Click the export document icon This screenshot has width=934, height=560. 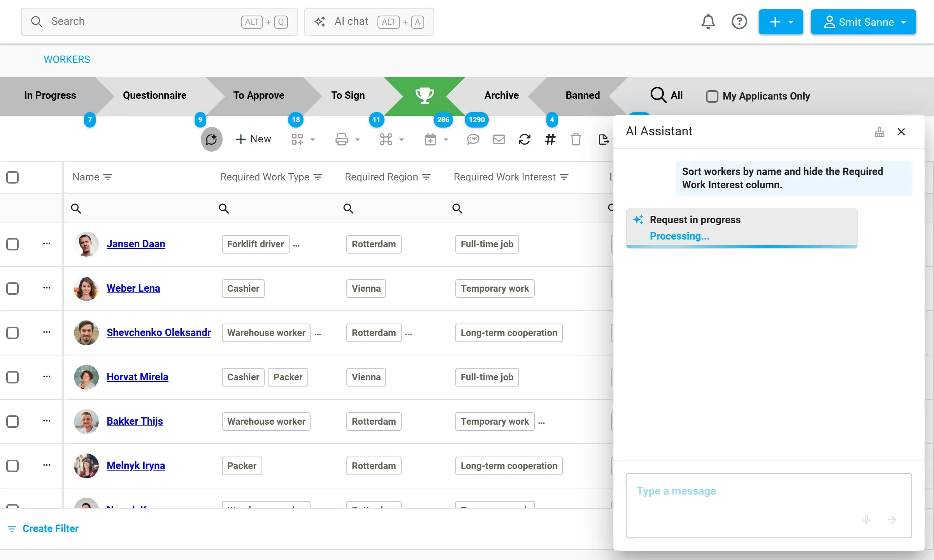[603, 139]
